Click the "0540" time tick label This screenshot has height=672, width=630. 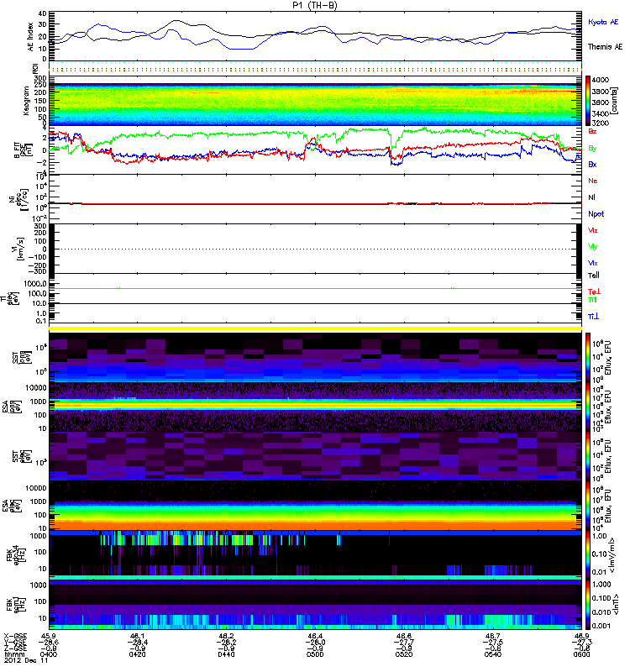492,654
